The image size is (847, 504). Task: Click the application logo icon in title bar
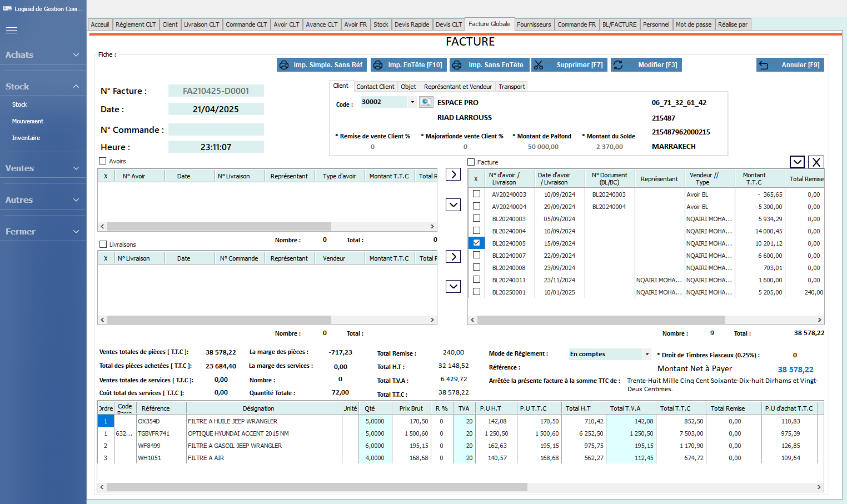(8, 9)
